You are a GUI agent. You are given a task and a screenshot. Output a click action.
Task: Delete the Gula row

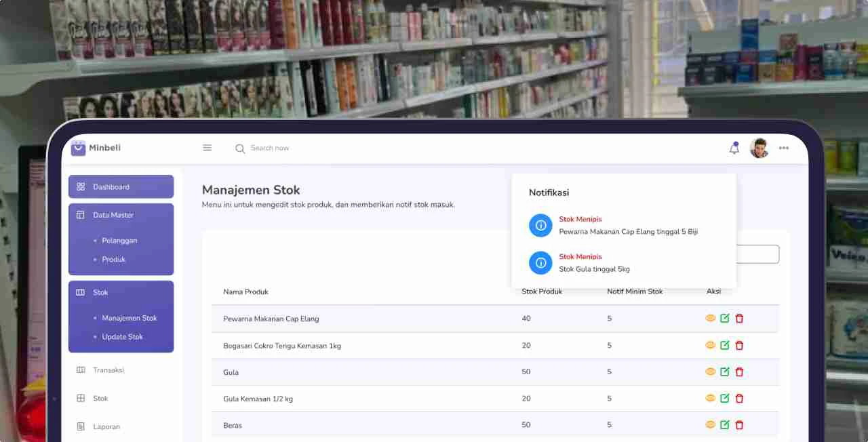739,371
